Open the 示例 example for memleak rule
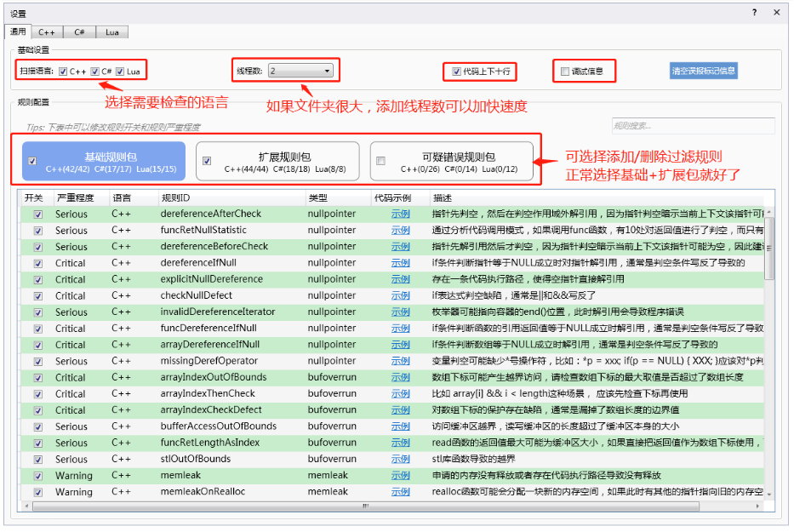The image size is (794, 532). pos(400,475)
